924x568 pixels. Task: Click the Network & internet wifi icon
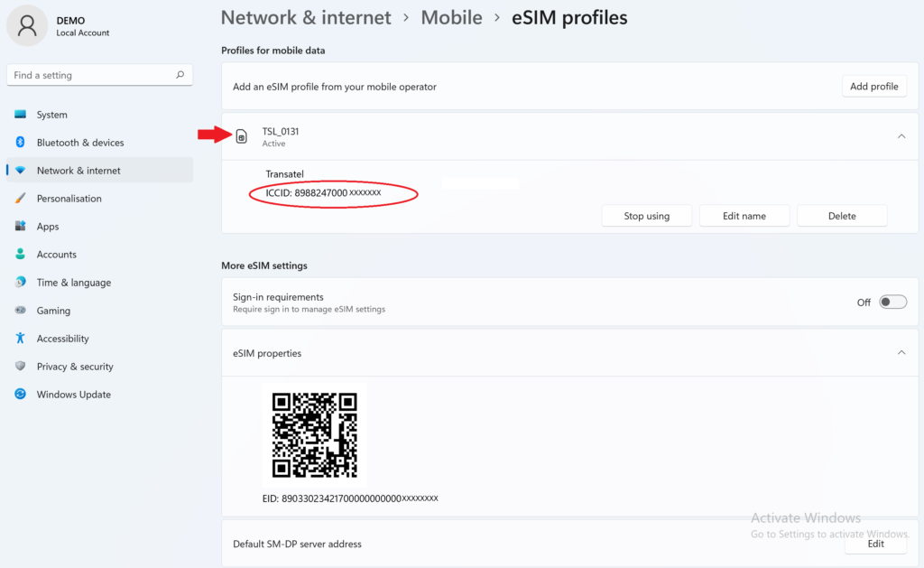point(20,170)
